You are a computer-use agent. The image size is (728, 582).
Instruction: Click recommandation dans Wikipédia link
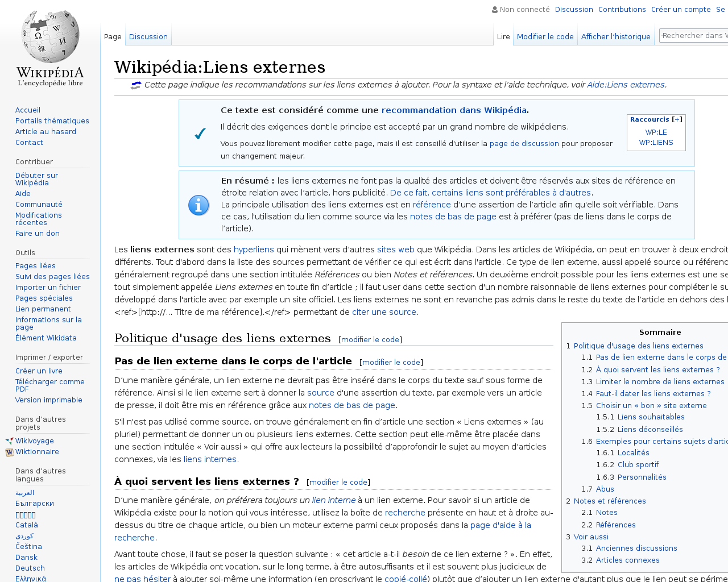tap(454, 110)
